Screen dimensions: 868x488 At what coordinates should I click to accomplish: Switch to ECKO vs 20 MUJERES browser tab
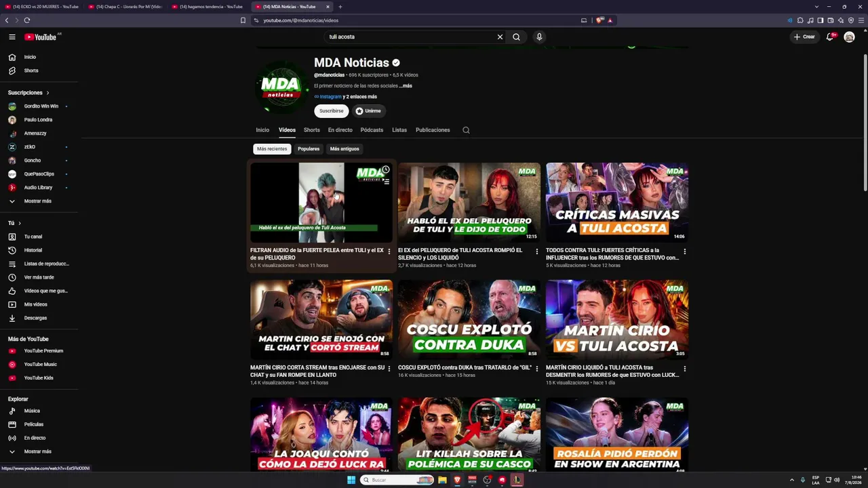42,7
